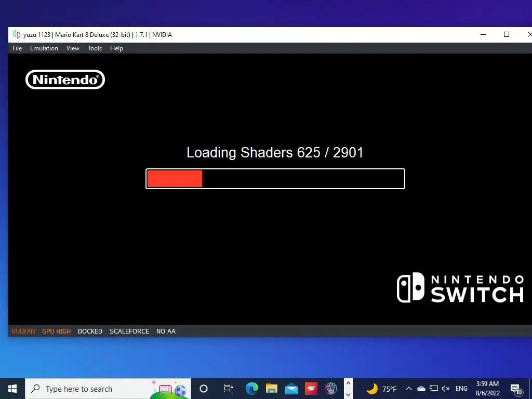The width and height of the screenshot is (532, 399).
Task: Switch the SCALEFORCE filter setting
Action: (x=129, y=331)
